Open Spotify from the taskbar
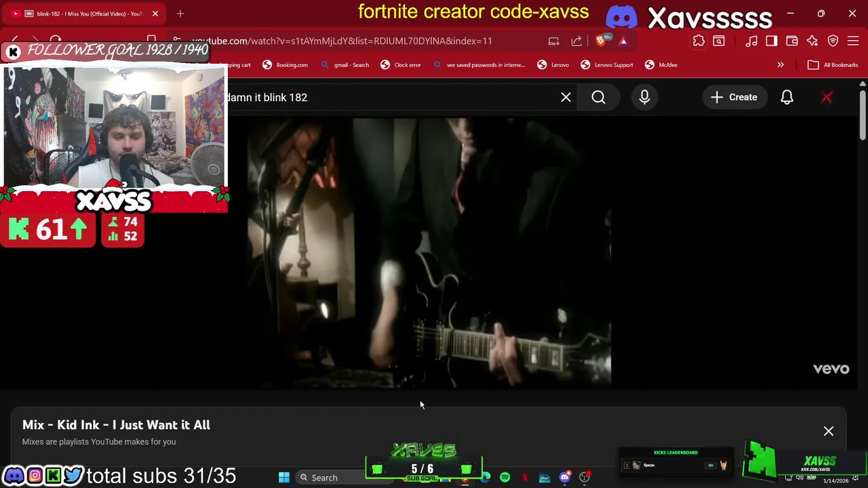868x488 pixels. point(505,477)
